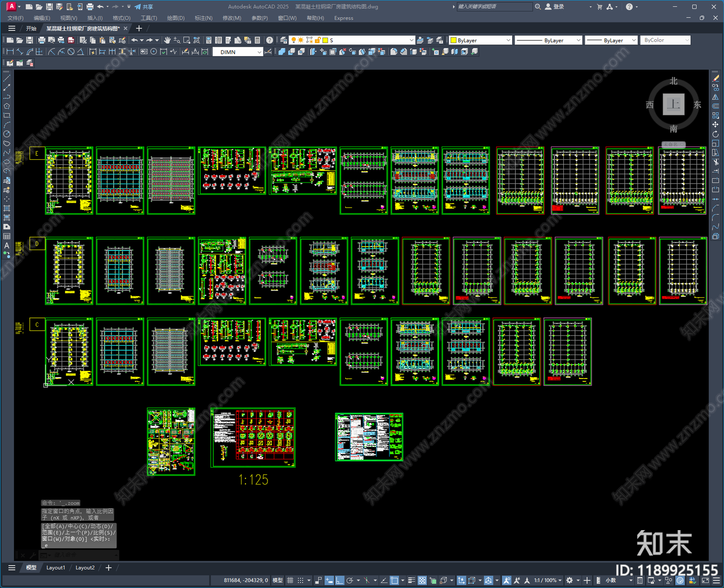The image size is (724, 588).
Task: Toggle Ortho mode in status bar
Action: coord(339,580)
